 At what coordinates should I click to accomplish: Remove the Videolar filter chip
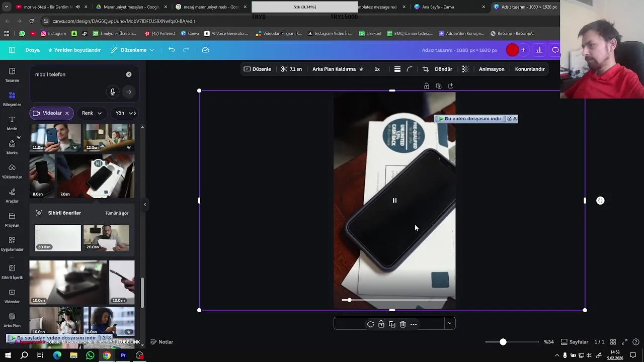(x=67, y=113)
